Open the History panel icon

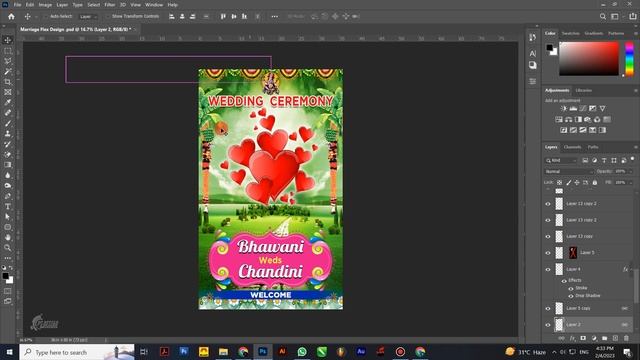point(533,38)
